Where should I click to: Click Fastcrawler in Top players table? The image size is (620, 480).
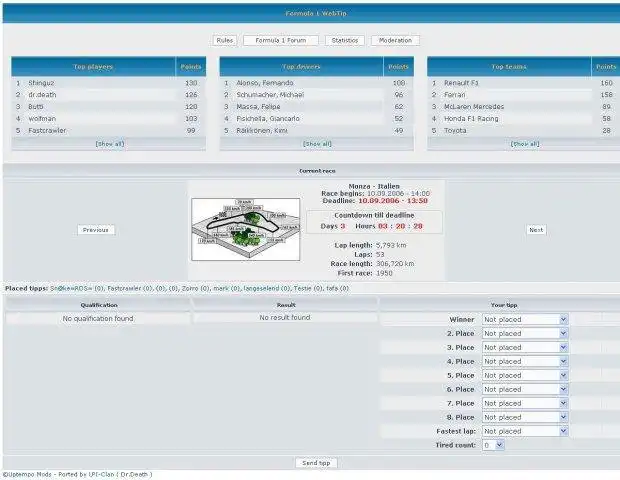(x=47, y=130)
